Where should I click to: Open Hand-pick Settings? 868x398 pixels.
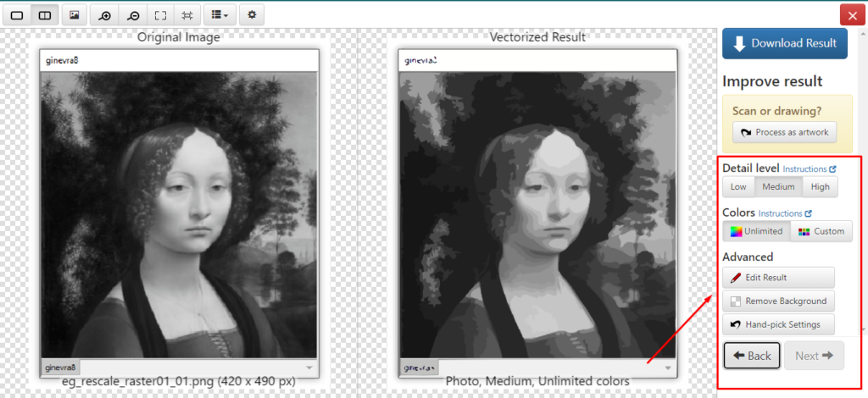coord(778,324)
